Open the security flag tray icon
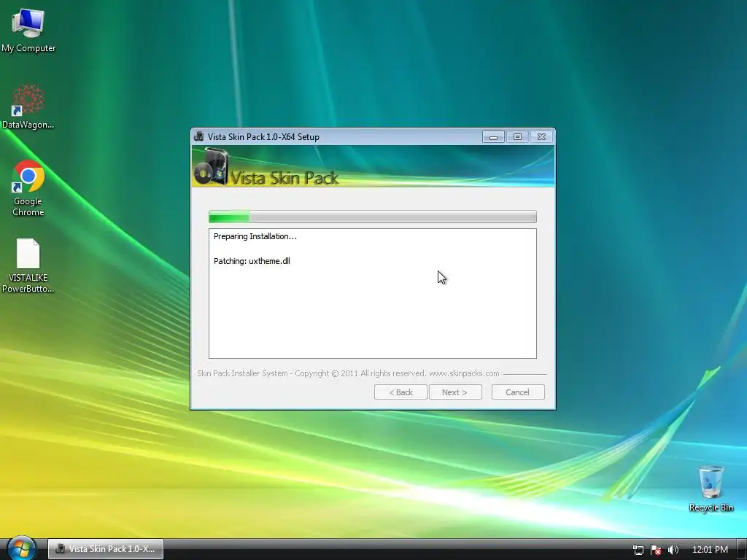This screenshot has height=560, width=747. pyautogui.click(x=656, y=550)
